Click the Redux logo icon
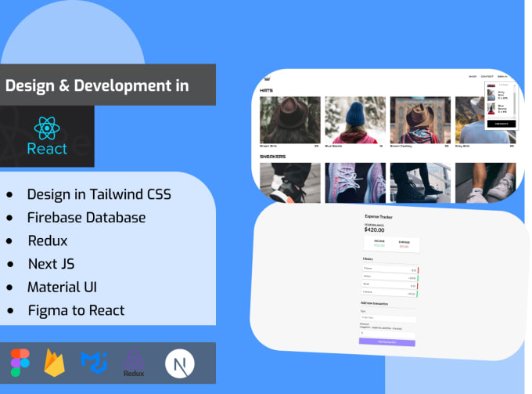The image size is (532, 394). click(x=134, y=363)
